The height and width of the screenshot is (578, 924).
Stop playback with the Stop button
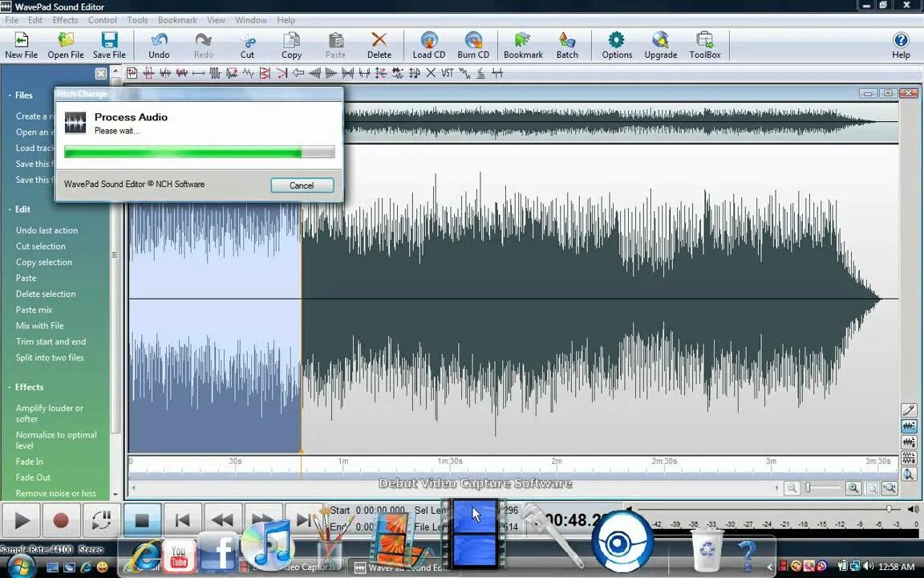click(x=141, y=520)
